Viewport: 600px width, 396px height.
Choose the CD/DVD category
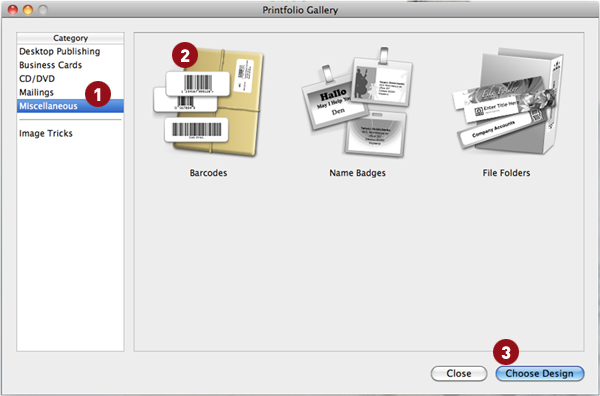click(70, 79)
